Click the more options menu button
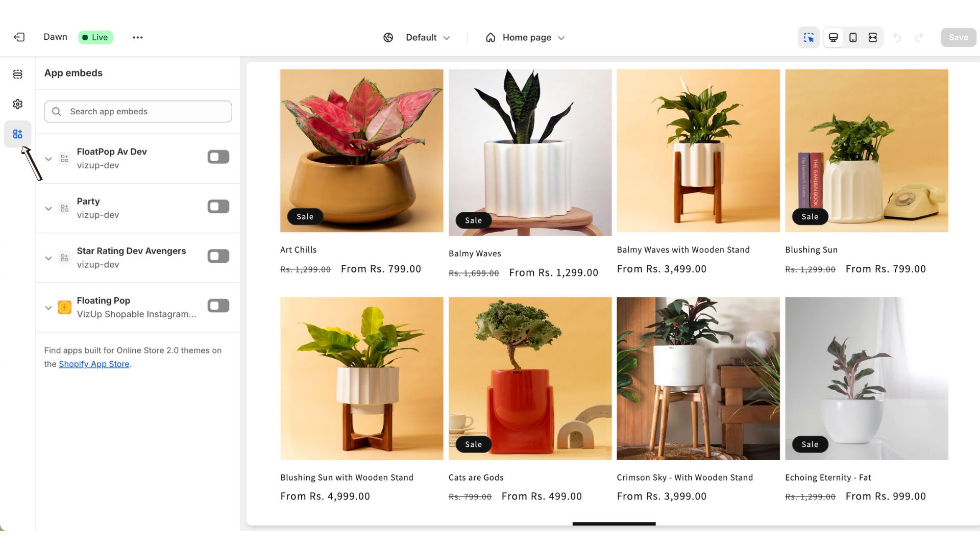This screenshot has width=980, height=551. 137,37
